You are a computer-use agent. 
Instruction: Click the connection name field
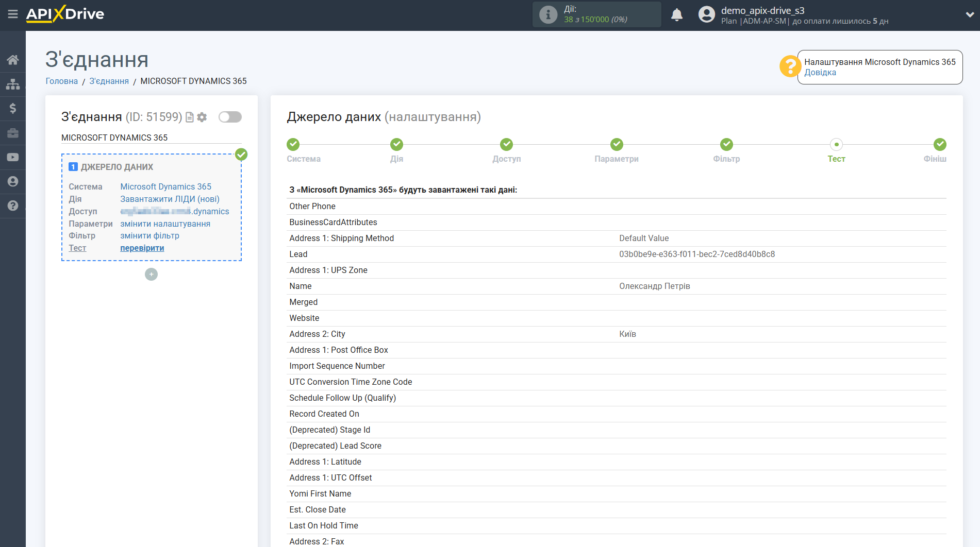(x=151, y=138)
